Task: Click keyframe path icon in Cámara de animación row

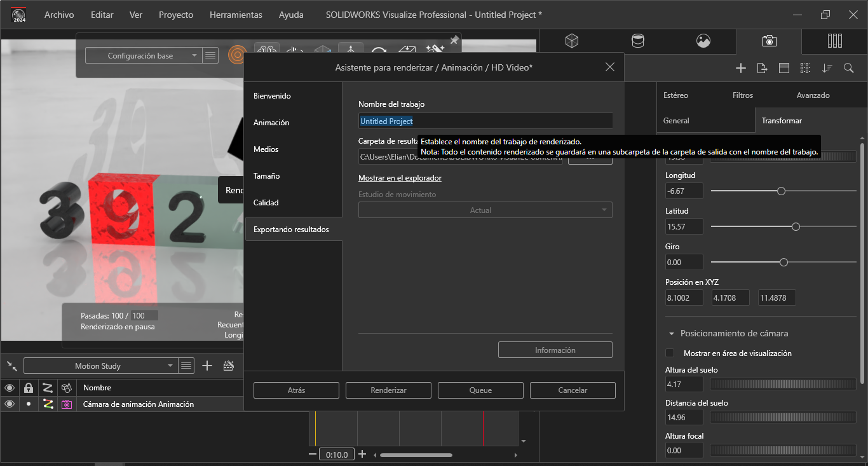Action: click(x=48, y=404)
